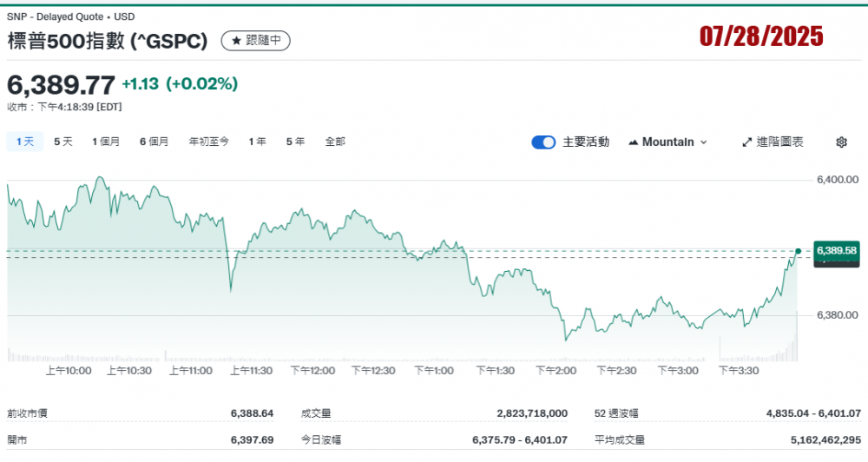This screenshot has width=868, height=462.
Task: Click the green current price marker dot
Action: tap(798, 251)
